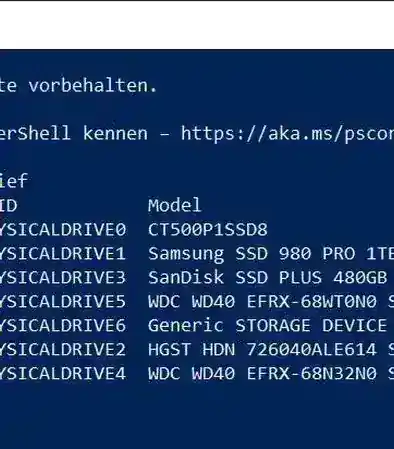Click the https://aka.ms/pscor link

point(287,134)
